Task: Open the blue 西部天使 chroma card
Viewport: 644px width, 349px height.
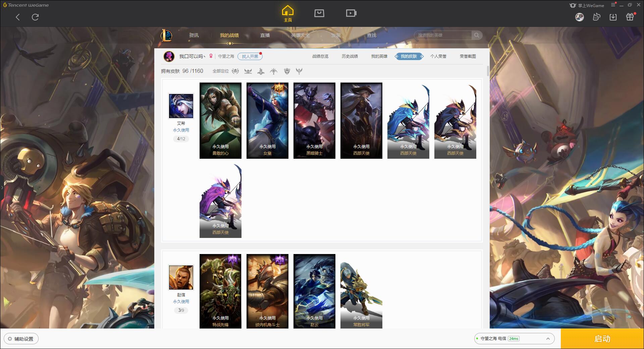Action: 408,120
